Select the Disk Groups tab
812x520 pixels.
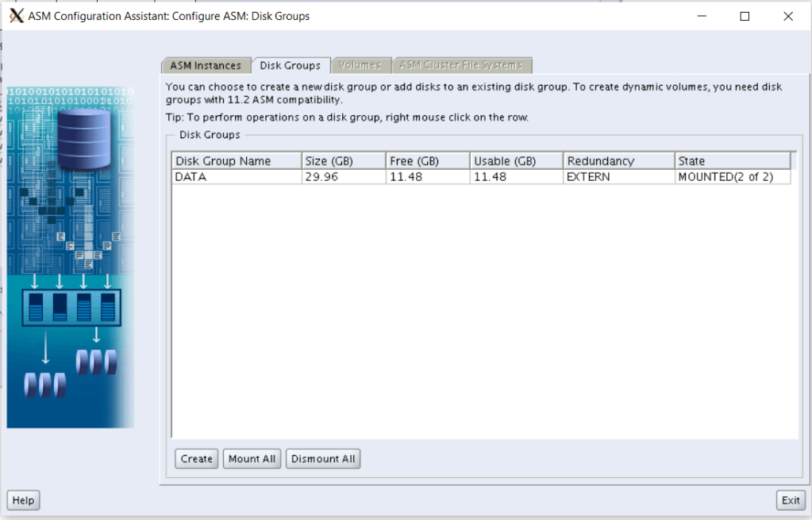291,66
